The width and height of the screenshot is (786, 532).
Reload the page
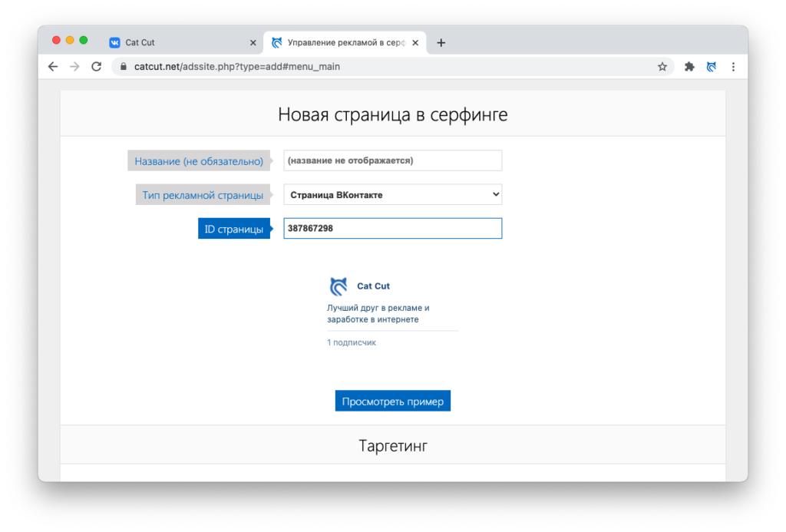tap(96, 67)
